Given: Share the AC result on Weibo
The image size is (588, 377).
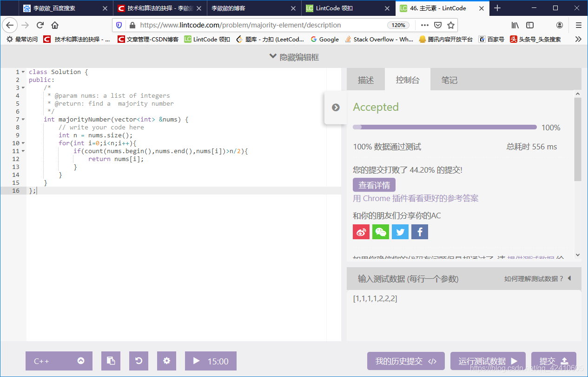Looking at the screenshot, I should (361, 231).
